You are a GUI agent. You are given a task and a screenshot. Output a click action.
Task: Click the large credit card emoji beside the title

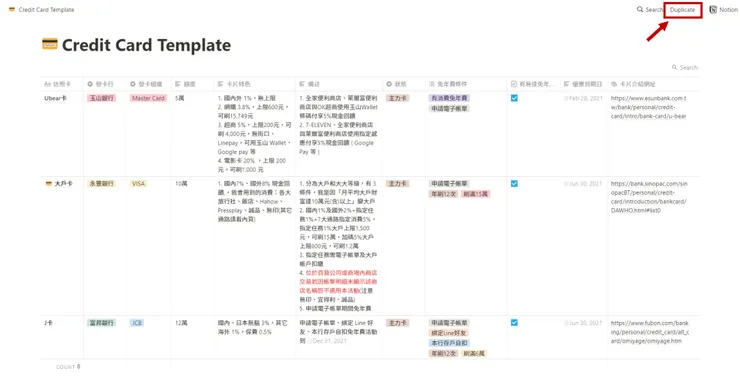[x=50, y=44]
